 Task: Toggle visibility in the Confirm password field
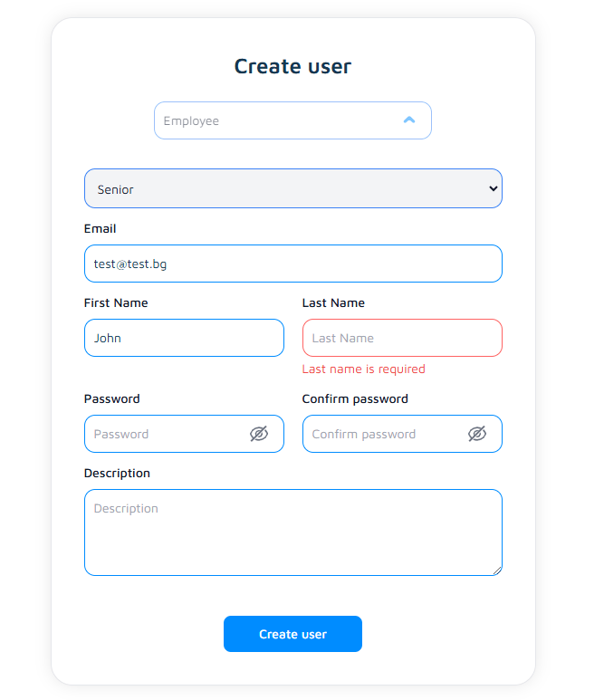(x=477, y=434)
